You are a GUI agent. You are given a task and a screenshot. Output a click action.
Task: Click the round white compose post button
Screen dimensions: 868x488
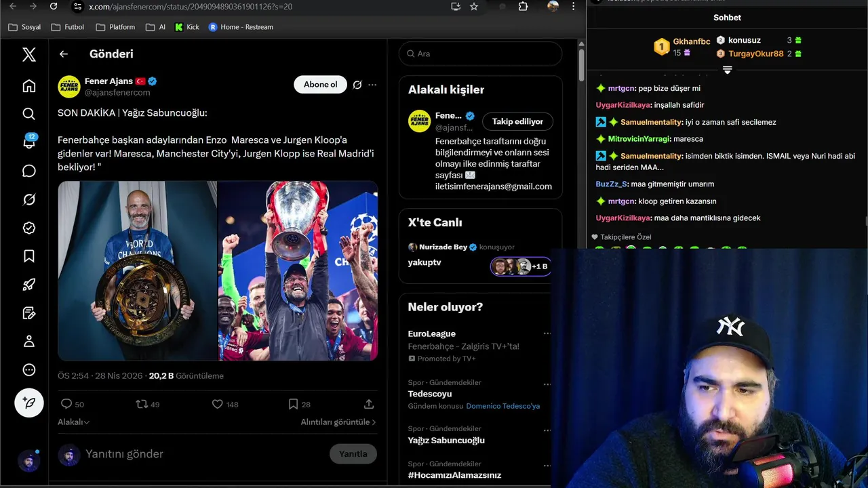click(29, 403)
